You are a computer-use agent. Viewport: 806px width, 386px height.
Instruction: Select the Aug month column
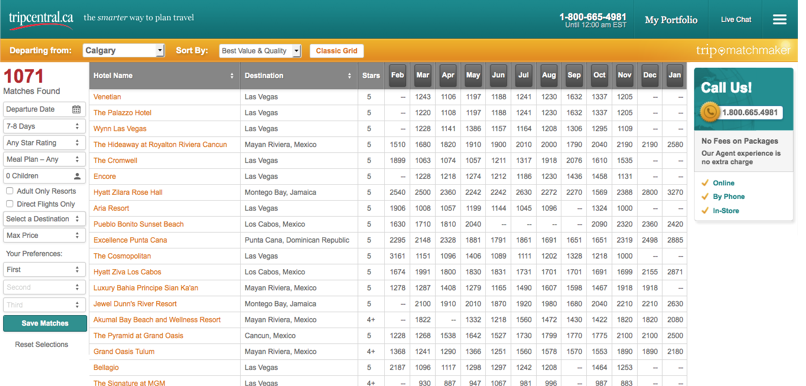pyautogui.click(x=548, y=75)
